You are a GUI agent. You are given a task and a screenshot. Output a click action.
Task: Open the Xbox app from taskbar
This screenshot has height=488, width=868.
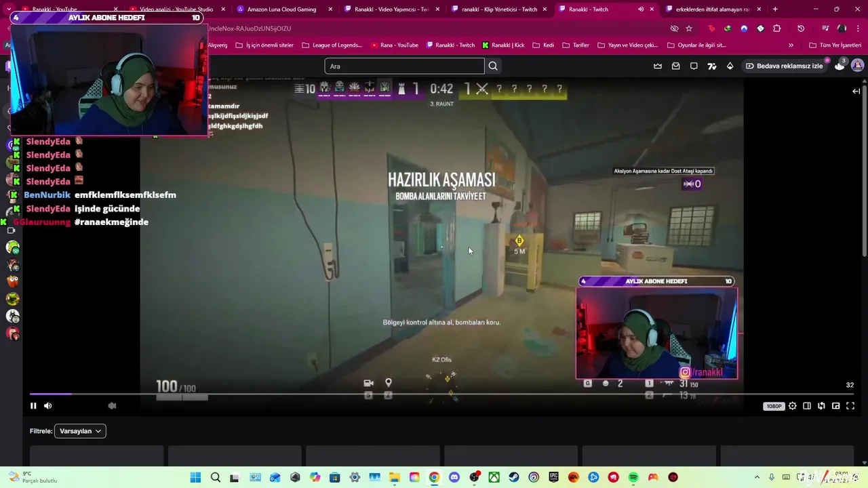tap(494, 477)
